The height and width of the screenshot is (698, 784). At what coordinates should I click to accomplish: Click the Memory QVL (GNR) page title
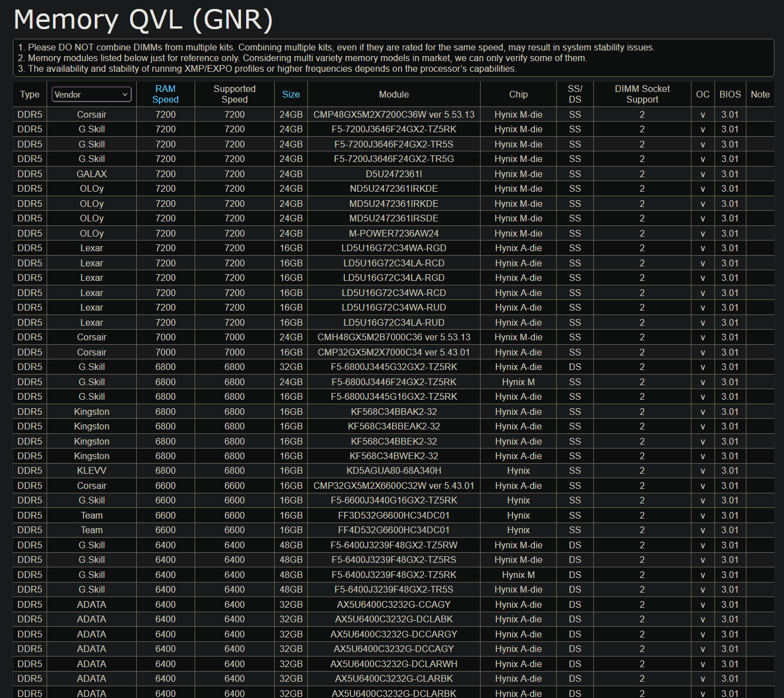point(143,20)
